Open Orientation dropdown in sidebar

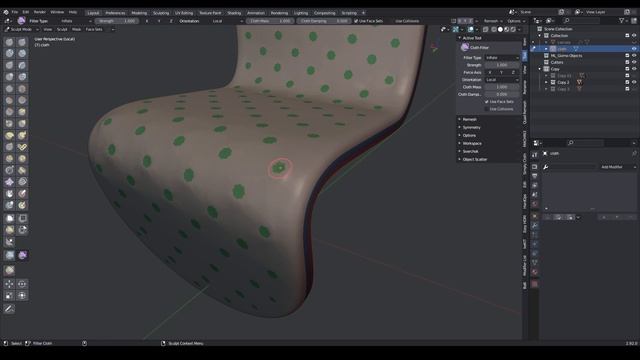coord(502,80)
